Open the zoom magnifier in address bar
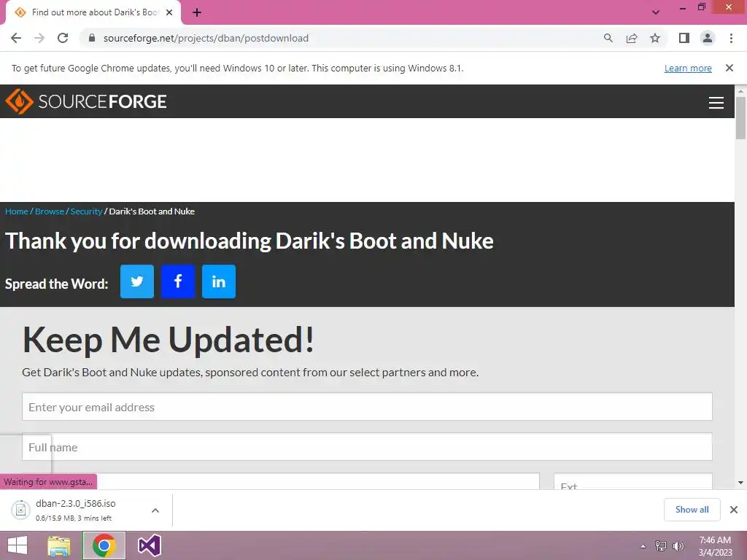The width and height of the screenshot is (747, 560). tap(608, 38)
